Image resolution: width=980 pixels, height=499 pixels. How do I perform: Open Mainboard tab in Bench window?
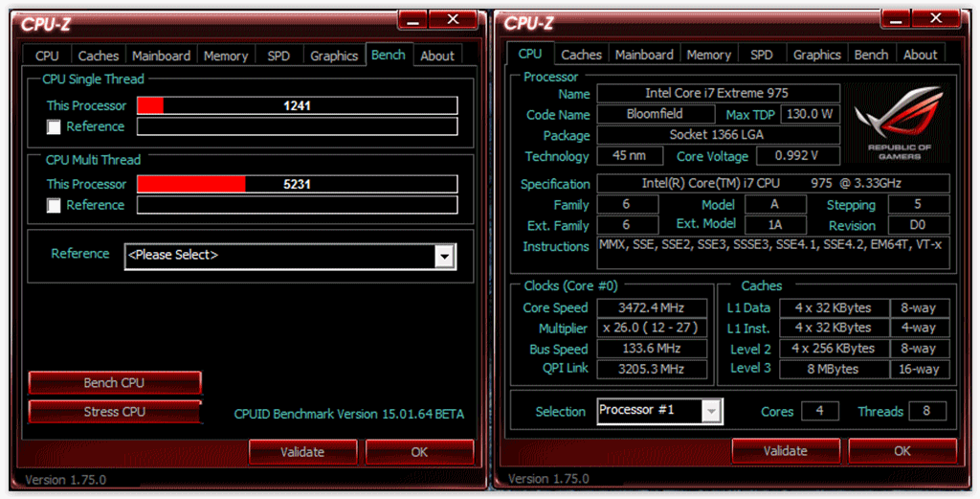click(161, 56)
